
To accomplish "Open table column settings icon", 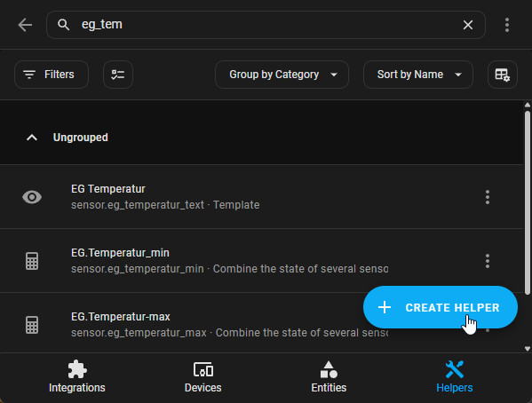I will point(502,75).
